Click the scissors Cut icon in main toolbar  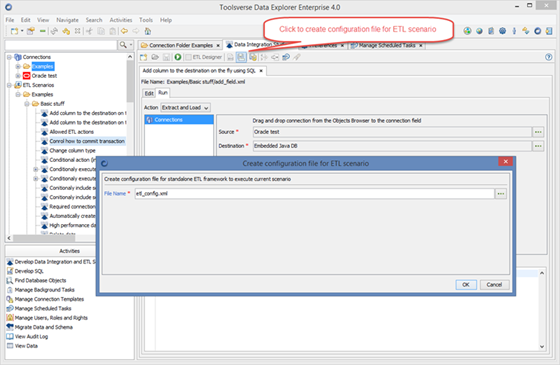click(x=89, y=31)
